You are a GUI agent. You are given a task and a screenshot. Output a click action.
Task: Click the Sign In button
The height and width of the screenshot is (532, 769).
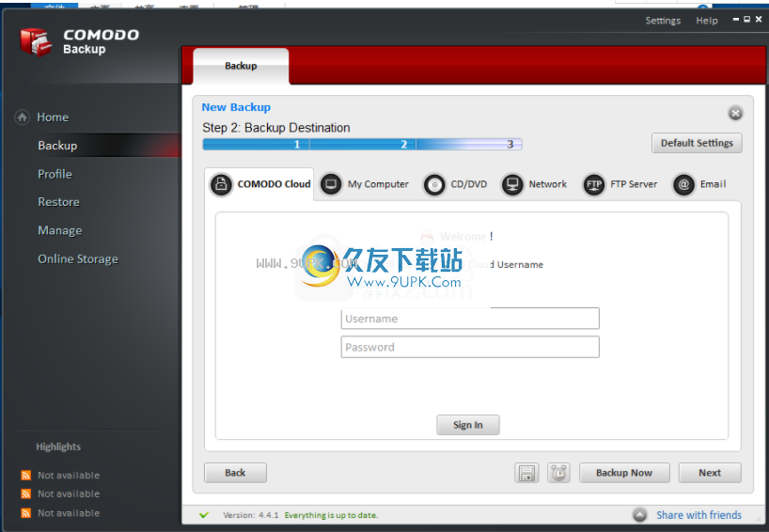[x=468, y=425]
